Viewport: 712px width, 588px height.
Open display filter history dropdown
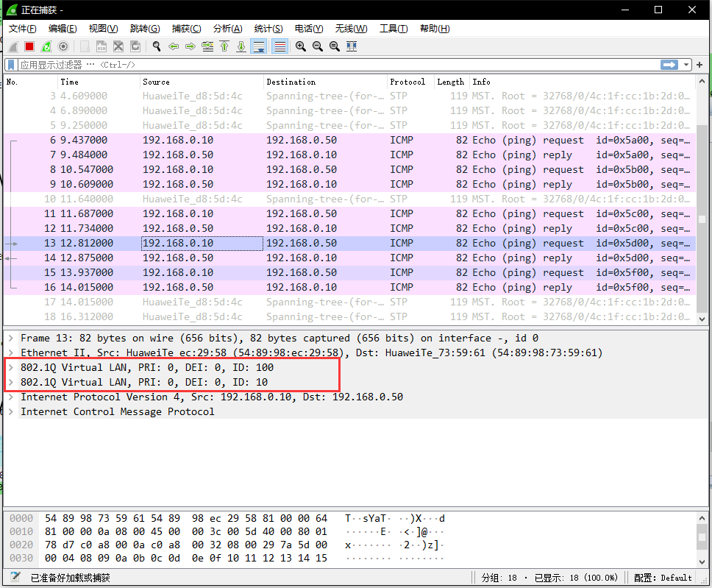pos(686,65)
